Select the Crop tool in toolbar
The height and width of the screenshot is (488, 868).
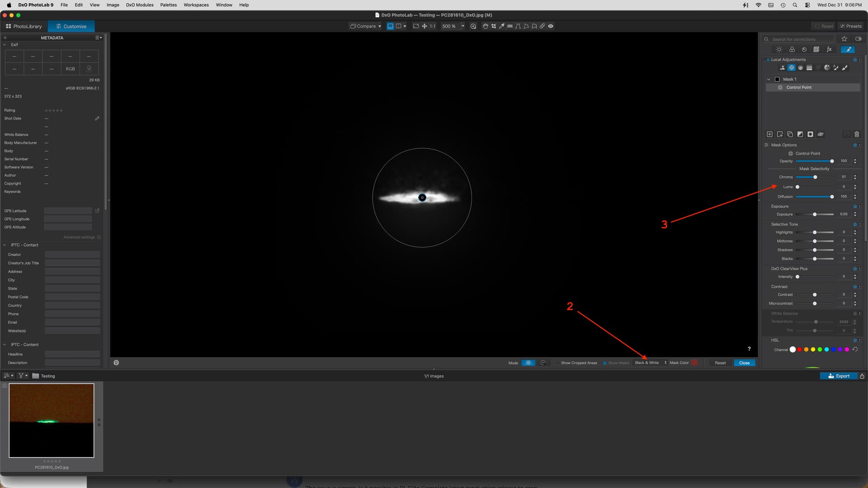[x=493, y=26]
